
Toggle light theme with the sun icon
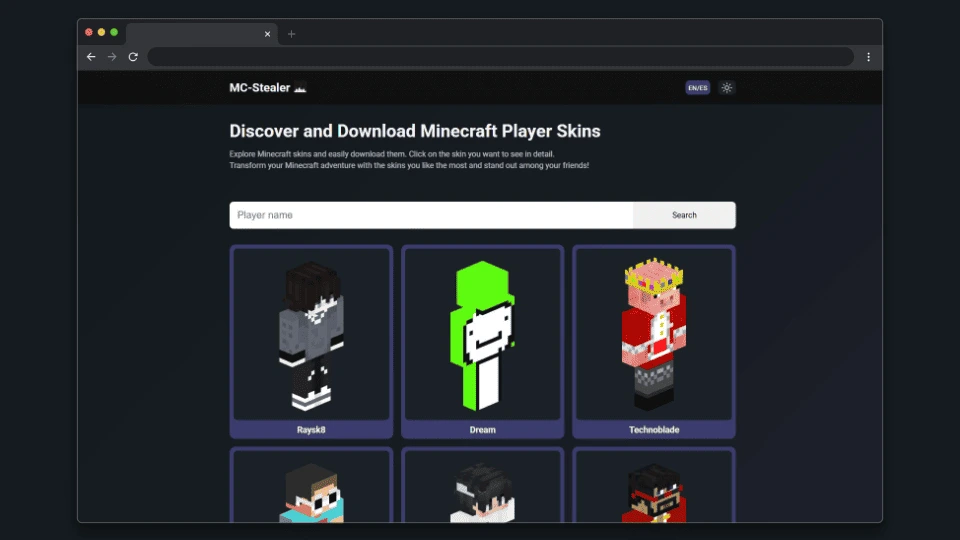click(727, 88)
